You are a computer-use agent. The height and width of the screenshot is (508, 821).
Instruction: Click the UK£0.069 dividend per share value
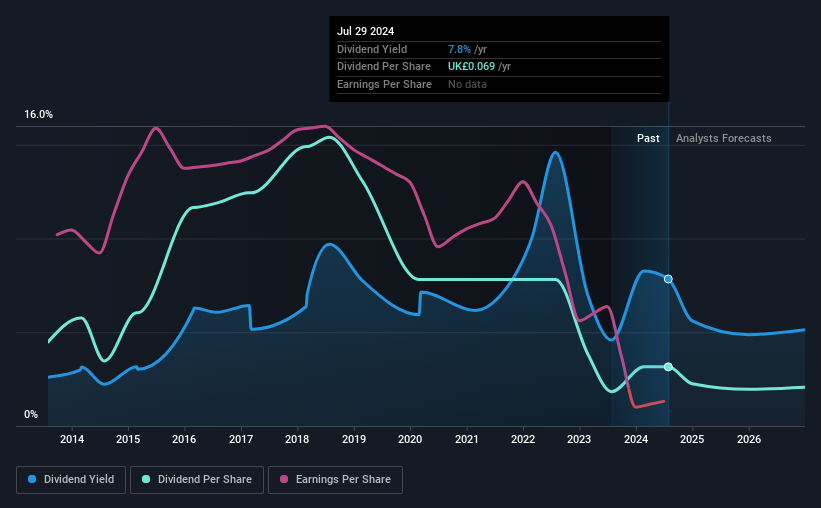pyautogui.click(x=471, y=67)
